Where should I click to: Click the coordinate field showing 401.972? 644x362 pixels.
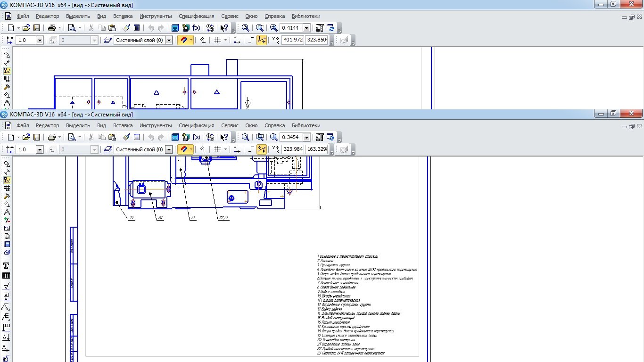292,40
